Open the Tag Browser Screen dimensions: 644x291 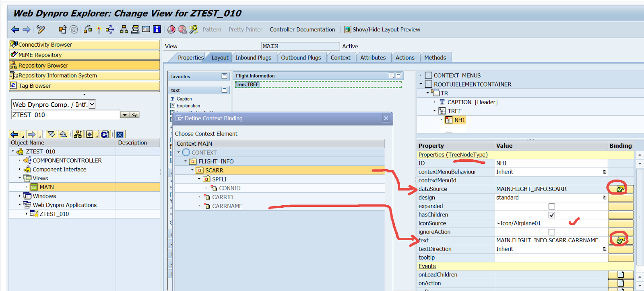(85, 86)
